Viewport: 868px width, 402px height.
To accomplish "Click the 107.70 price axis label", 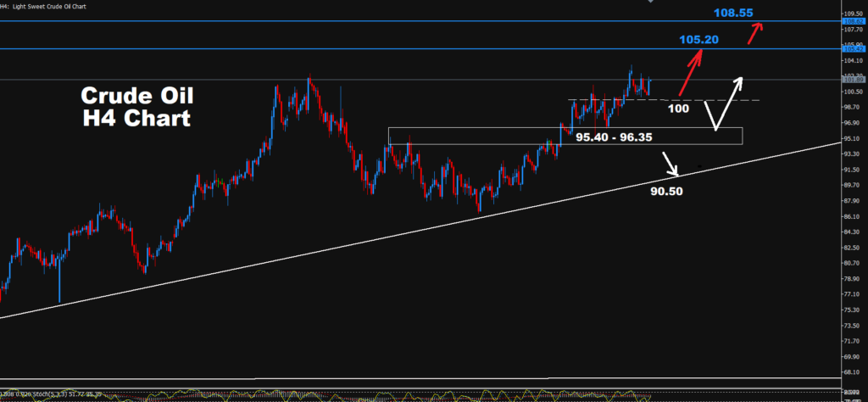I will [x=853, y=29].
